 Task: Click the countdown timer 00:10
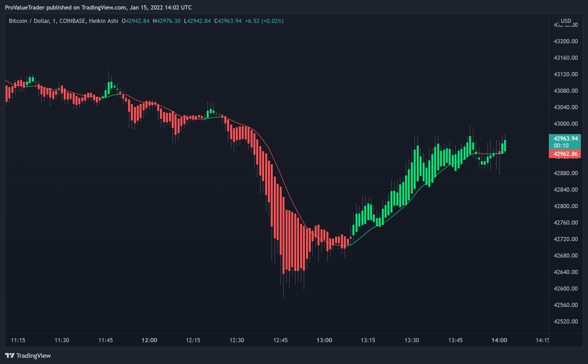click(x=561, y=146)
